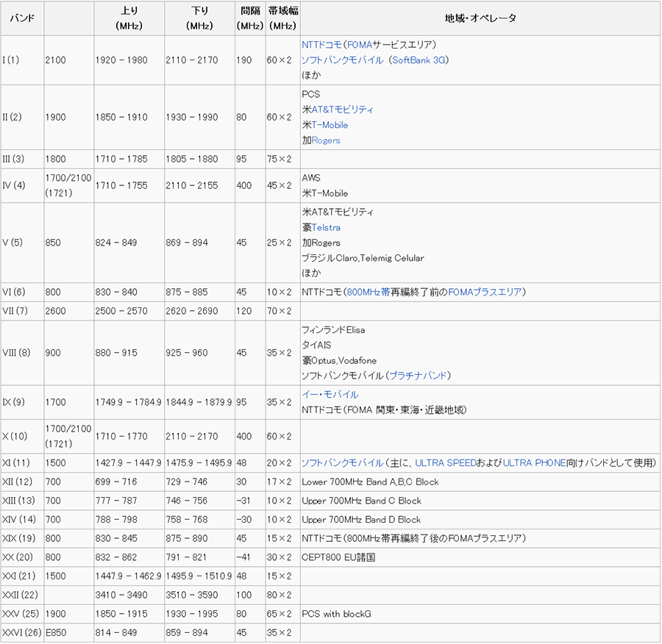Click the 上り (MHz) column header
Image resolution: width=662 pixels, height=644 pixels.
129,18
